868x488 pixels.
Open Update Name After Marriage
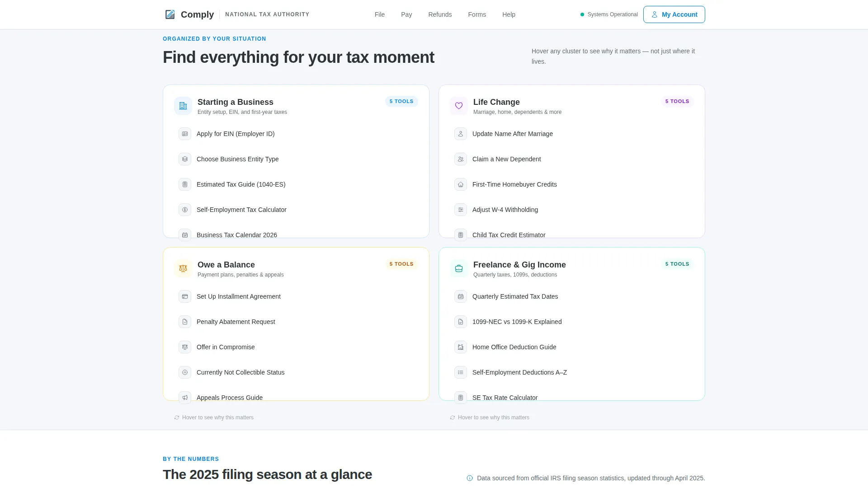tap(572, 134)
